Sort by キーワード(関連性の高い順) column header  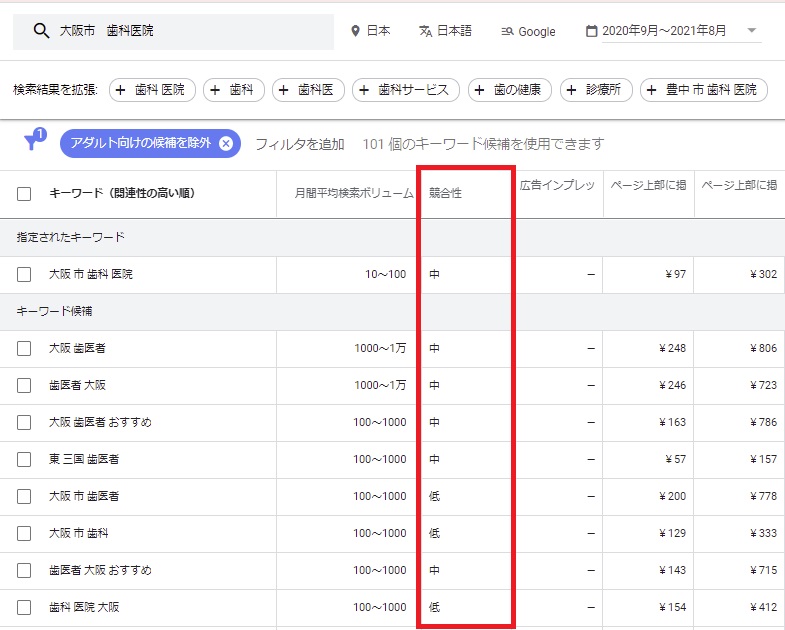pyautogui.click(x=122, y=193)
